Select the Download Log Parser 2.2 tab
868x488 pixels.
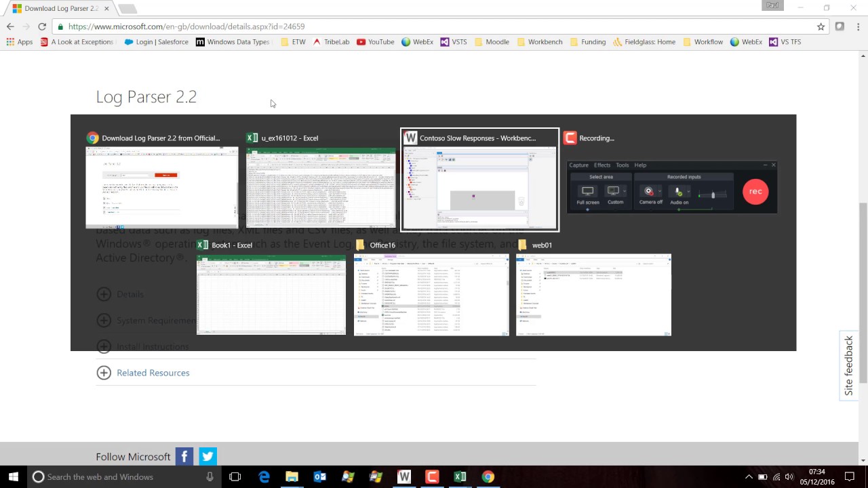[60, 9]
